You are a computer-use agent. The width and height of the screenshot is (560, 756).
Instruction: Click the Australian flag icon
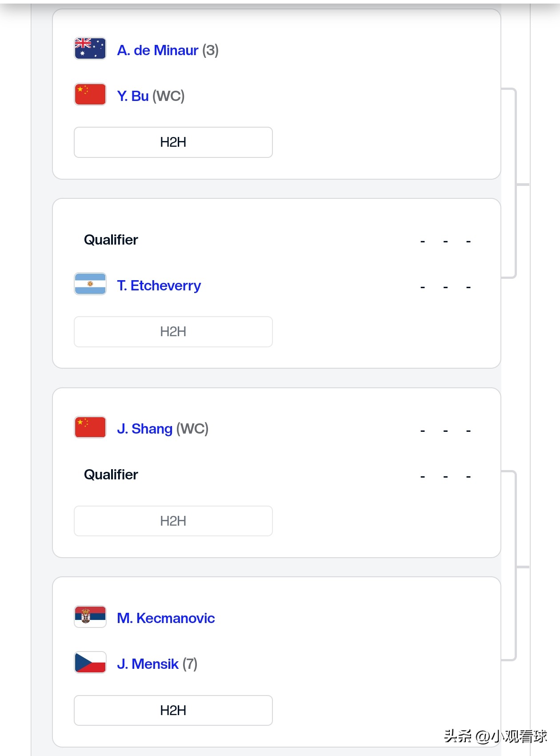click(x=90, y=48)
